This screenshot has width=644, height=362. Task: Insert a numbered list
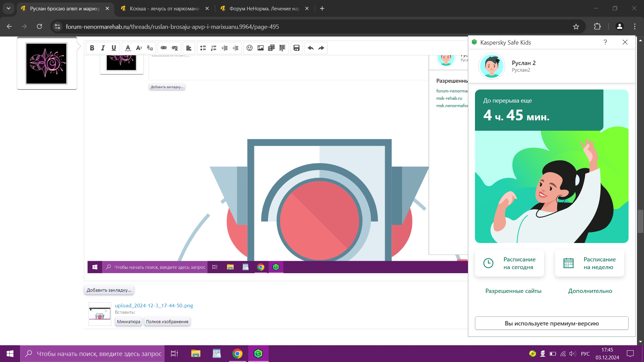214,48
